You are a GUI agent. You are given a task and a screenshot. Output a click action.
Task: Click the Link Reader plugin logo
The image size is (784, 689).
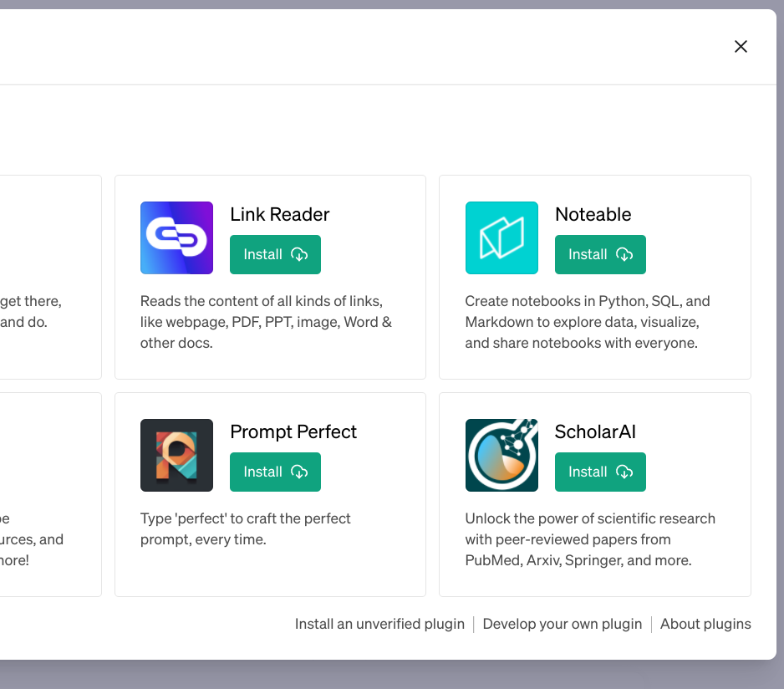pos(176,237)
